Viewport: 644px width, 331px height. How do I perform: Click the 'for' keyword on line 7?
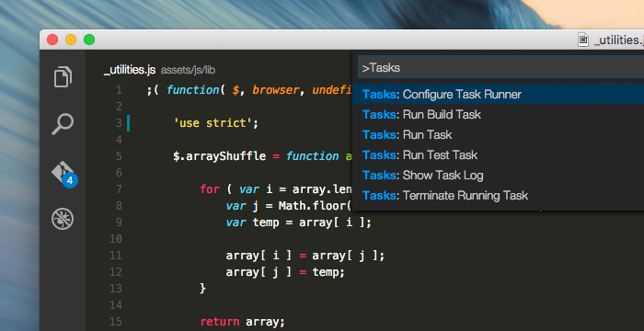[210, 189]
